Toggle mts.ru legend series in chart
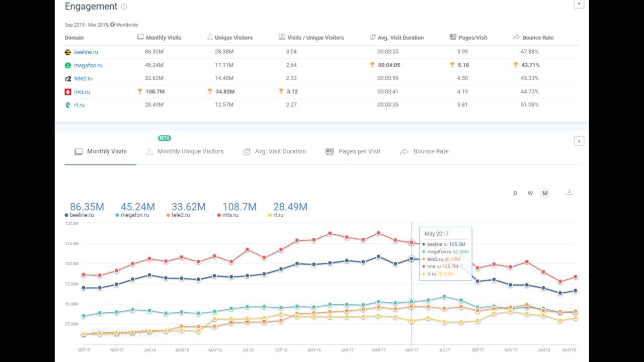This screenshot has height=362, width=644. 228,215
